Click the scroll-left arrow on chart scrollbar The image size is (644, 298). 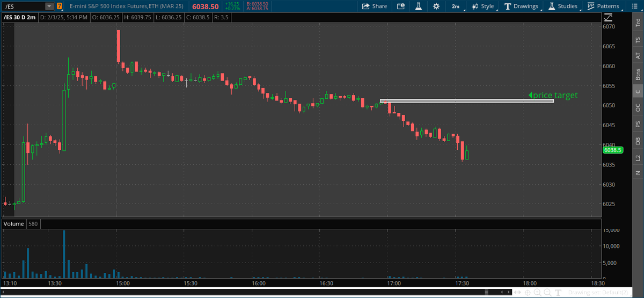(502, 292)
